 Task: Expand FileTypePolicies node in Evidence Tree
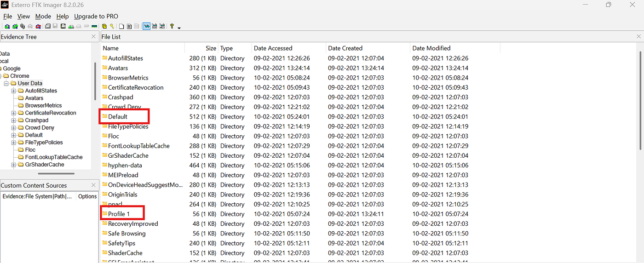[14, 142]
